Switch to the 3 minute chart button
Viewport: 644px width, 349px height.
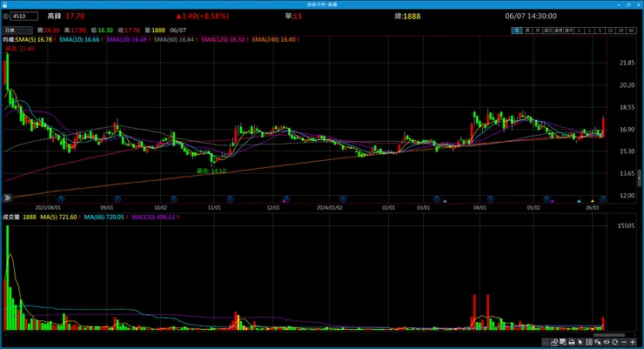(589, 30)
